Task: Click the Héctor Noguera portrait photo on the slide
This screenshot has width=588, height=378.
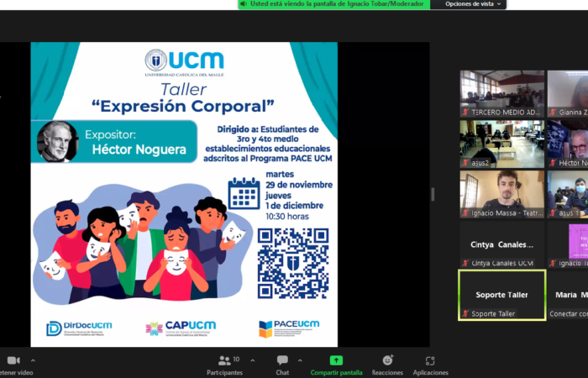Action: point(57,142)
